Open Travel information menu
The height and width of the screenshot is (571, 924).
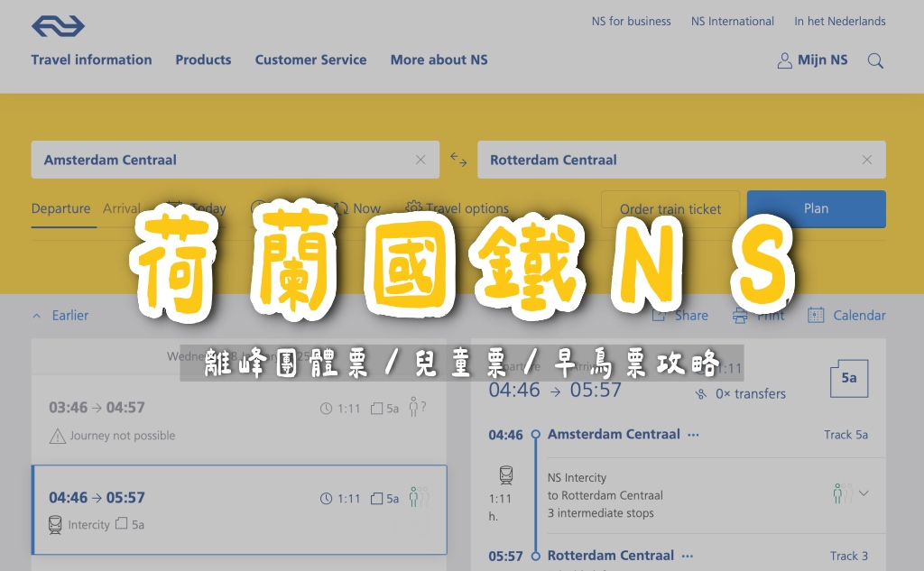point(91,60)
